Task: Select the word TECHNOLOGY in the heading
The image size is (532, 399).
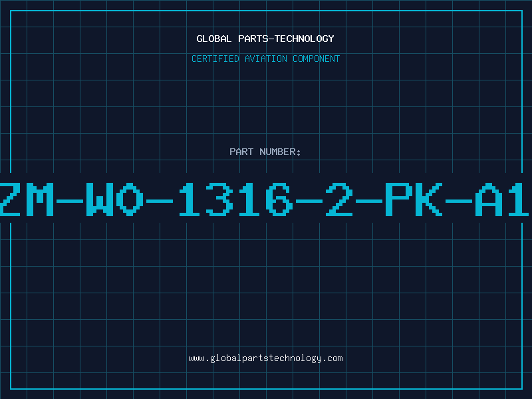Action: (305, 39)
